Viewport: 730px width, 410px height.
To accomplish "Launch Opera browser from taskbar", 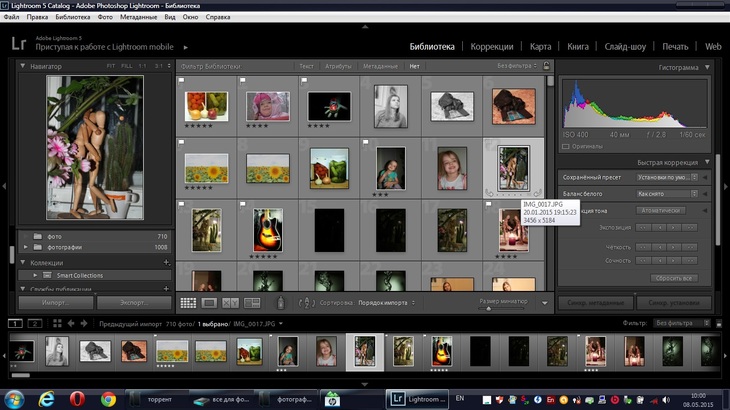I will pyautogui.click(x=77, y=399).
